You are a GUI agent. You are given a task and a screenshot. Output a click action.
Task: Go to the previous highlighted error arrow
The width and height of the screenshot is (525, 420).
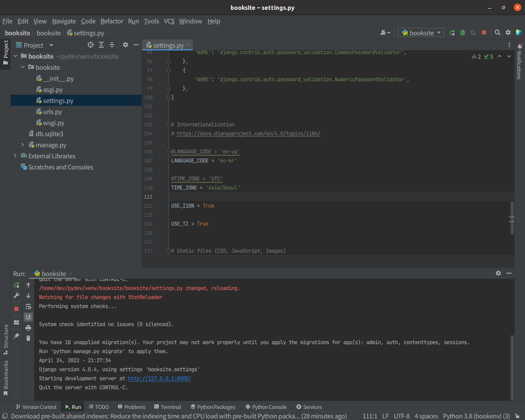(x=500, y=57)
